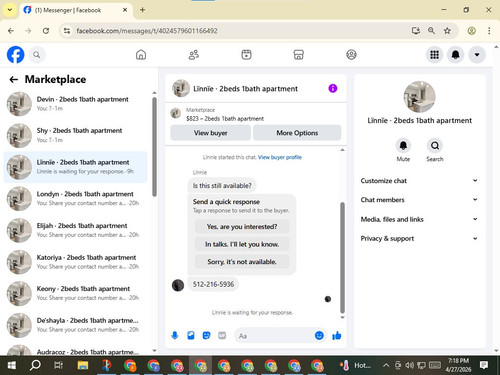Open the Facebook logo home link
This screenshot has height=375, width=500.
pyautogui.click(x=15, y=55)
